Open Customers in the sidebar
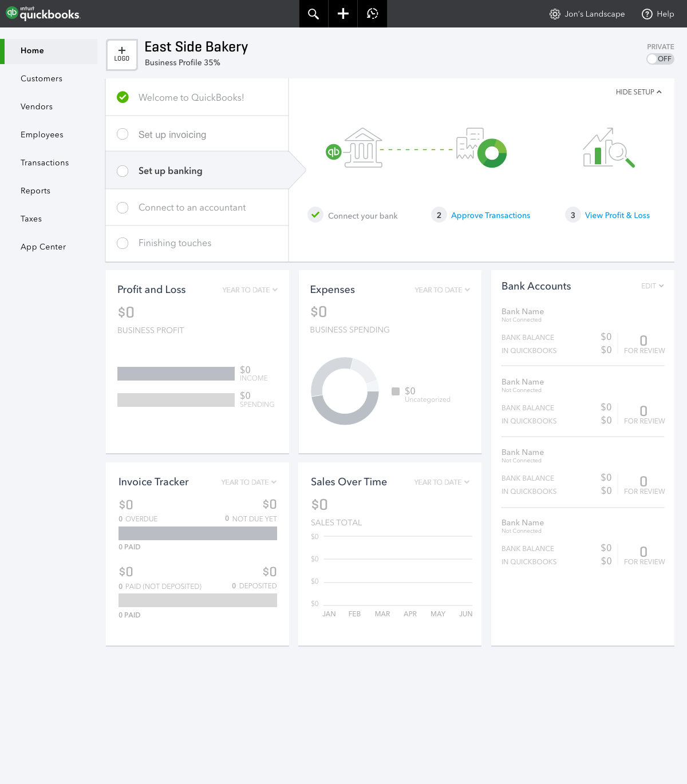This screenshot has width=687, height=784. tap(41, 78)
